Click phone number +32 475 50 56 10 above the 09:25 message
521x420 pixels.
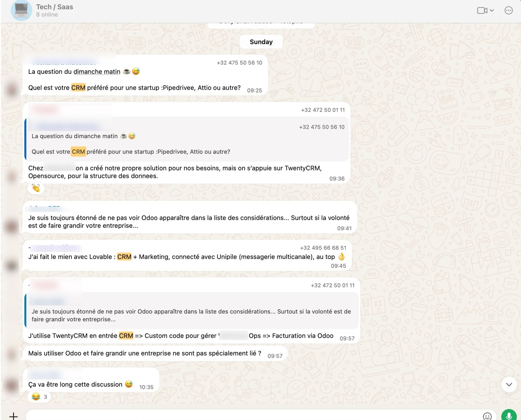[239, 63]
